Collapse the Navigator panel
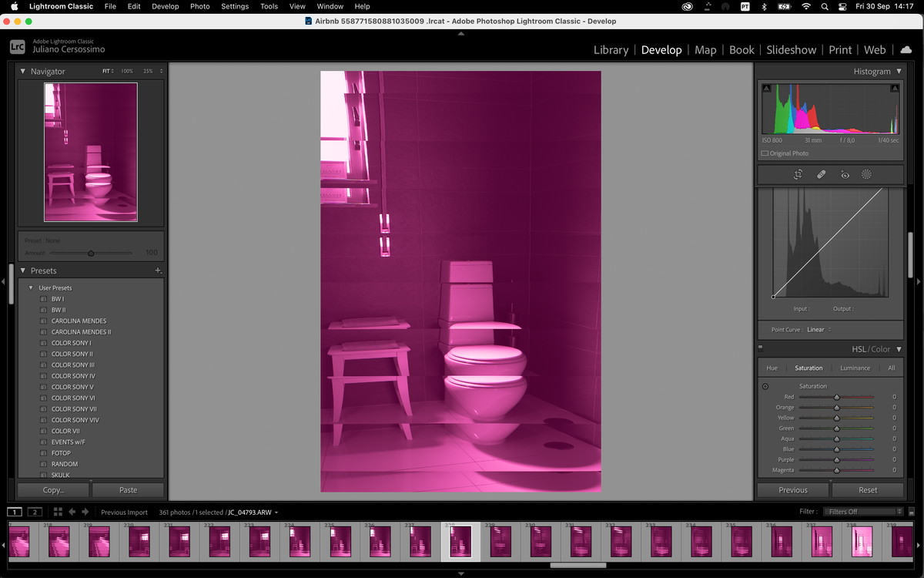Screen dimensions: 924x578 pyautogui.click(x=23, y=72)
